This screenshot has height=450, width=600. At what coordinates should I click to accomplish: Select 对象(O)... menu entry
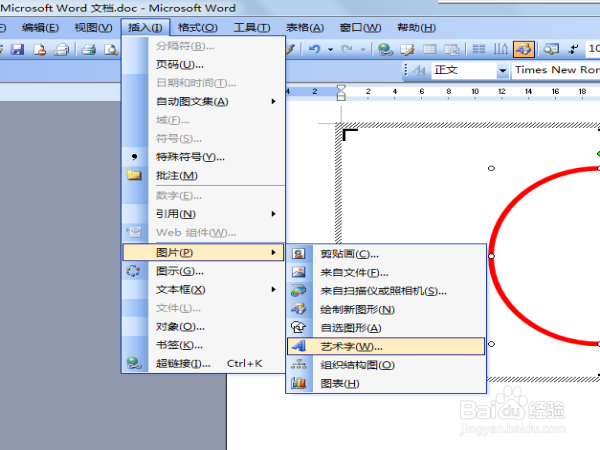(204, 327)
